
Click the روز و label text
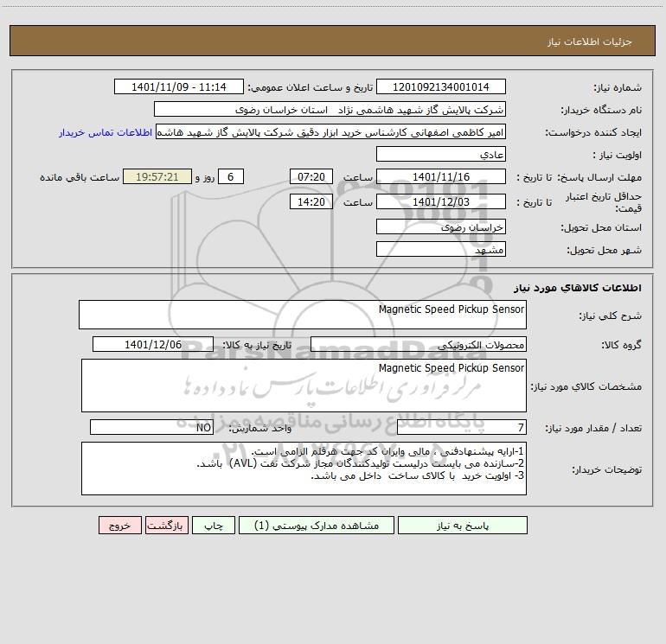(205, 177)
